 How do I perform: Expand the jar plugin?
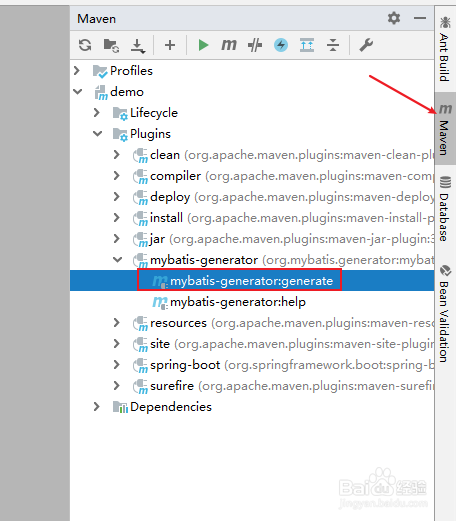[x=116, y=238]
